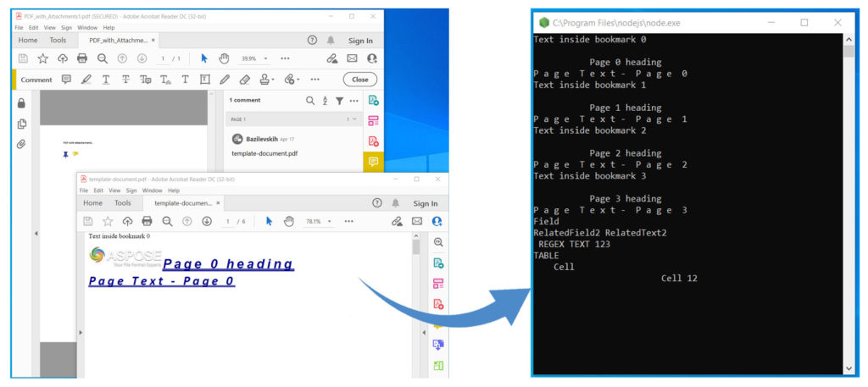The image size is (868, 387).
Task: Click node.exe console scrollbar down arrow
Action: coord(849,368)
